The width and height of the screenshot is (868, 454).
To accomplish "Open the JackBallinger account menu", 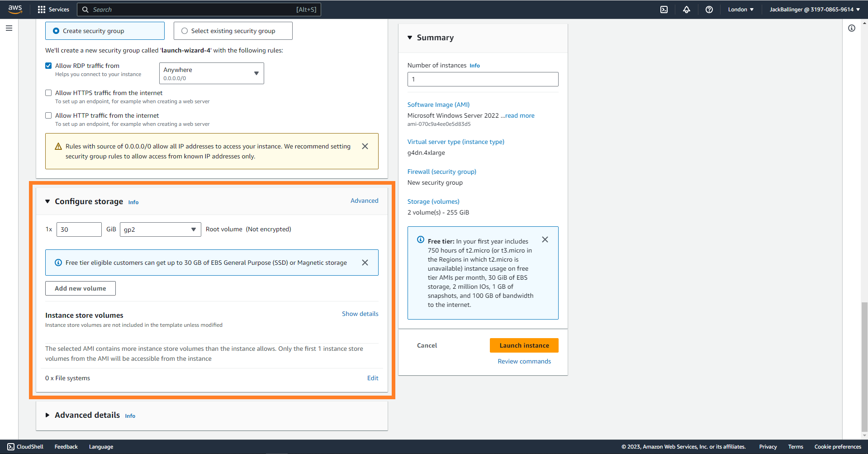I will click(814, 10).
